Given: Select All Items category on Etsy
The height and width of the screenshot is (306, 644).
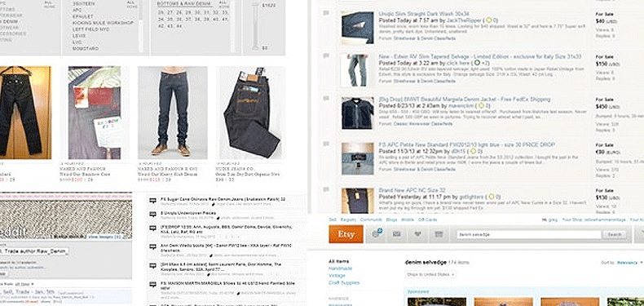Looking at the screenshot, I should [x=339, y=262].
